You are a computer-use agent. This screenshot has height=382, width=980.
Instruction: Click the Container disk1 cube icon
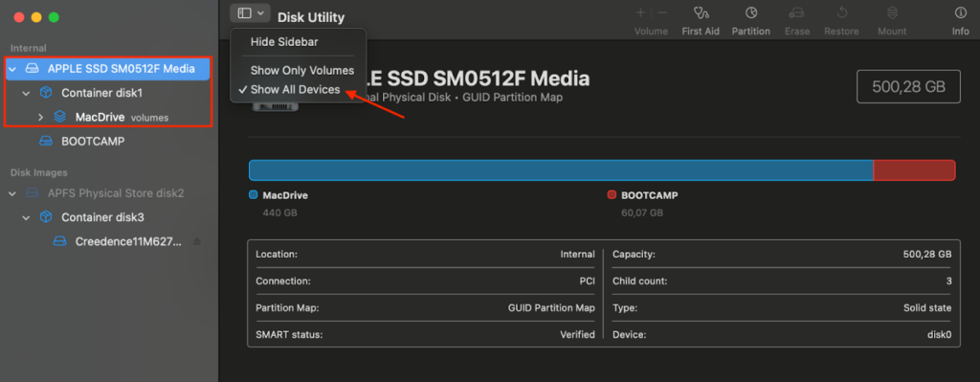46,93
